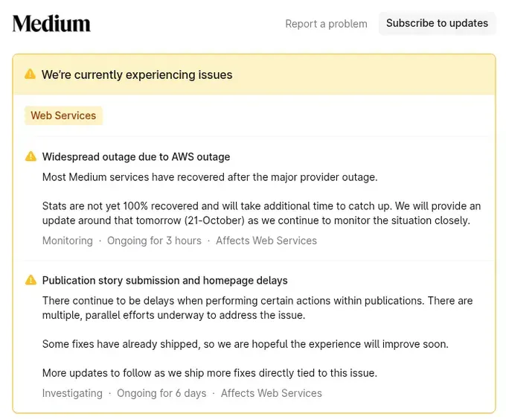This screenshot has height=420, width=506.
Task: Click the More updates to follow paragraph
Action: [x=209, y=372]
